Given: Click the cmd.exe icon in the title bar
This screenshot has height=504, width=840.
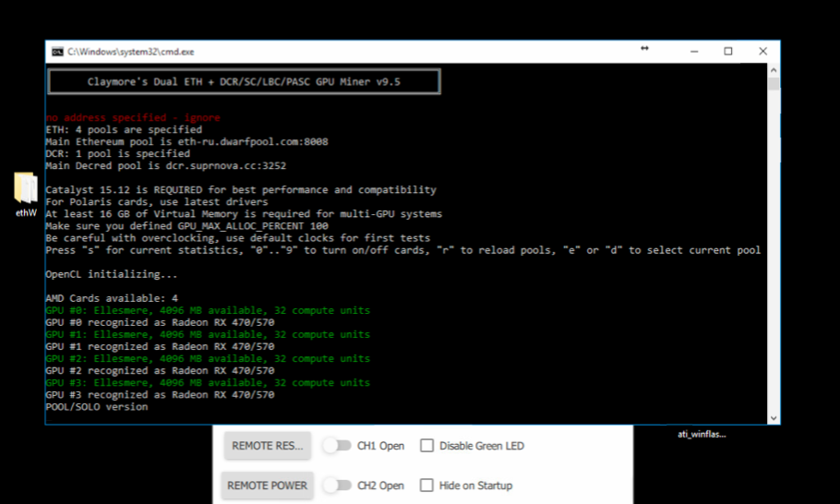Looking at the screenshot, I should tap(57, 52).
